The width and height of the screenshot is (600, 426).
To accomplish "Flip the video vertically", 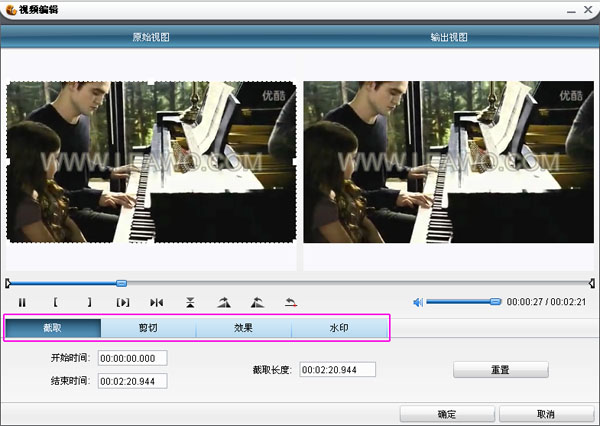I will pos(190,302).
